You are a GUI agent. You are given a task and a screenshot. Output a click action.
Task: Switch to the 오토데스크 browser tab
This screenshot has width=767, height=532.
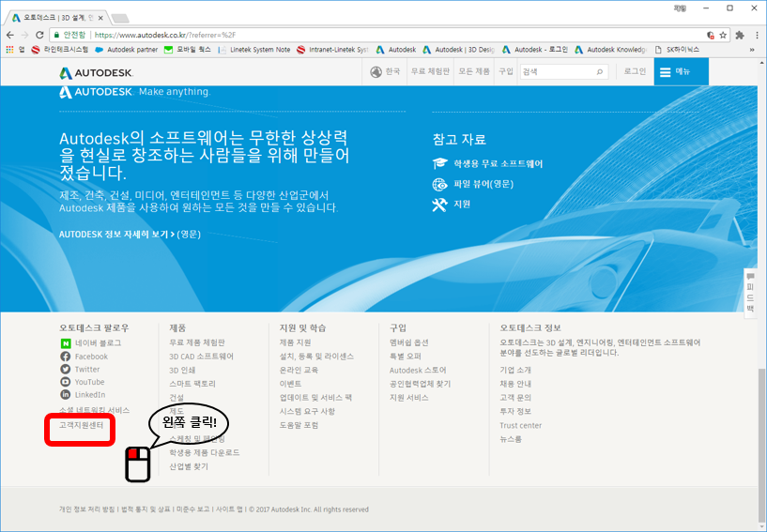coord(57,18)
